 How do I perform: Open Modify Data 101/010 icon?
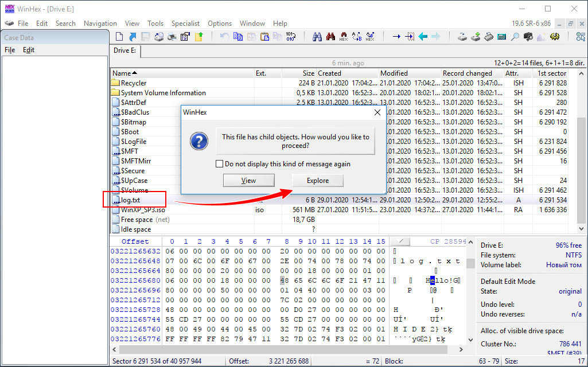291,36
